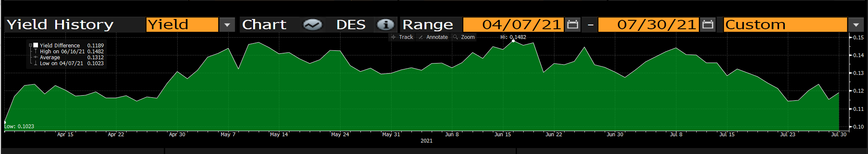Click the Jun 8 axis label
This screenshot has height=154, width=868.
pyautogui.click(x=452, y=135)
